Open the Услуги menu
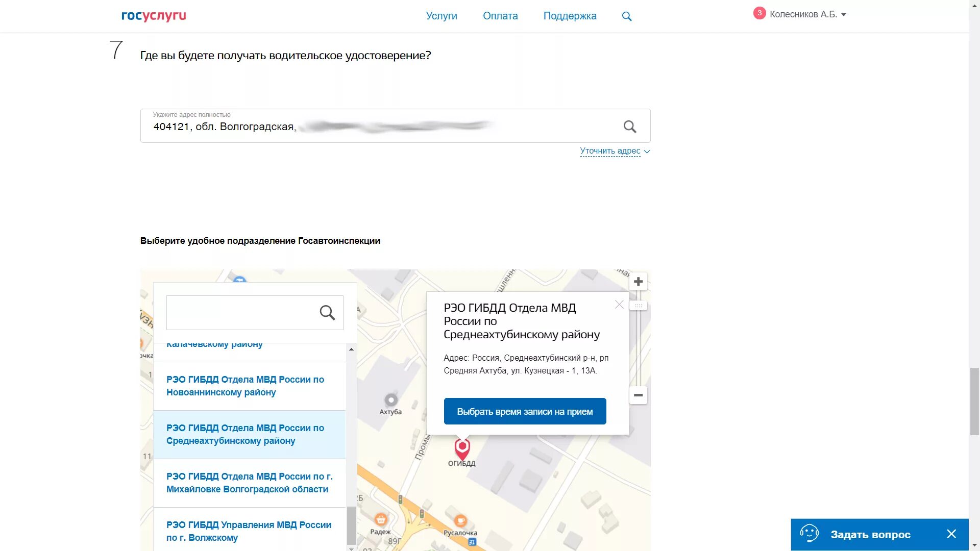 [442, 16]
